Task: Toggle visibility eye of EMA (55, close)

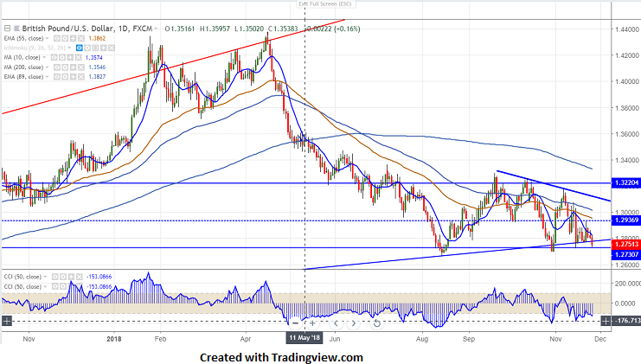Action: coord(57,38)
